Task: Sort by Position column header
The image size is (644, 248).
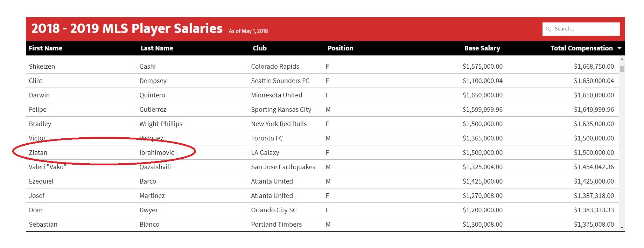Action: pos(340,48)
